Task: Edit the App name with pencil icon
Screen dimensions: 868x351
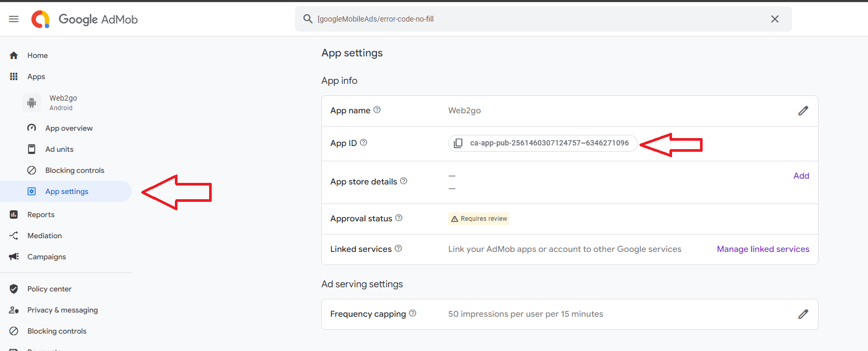Action: click(803, 111)
